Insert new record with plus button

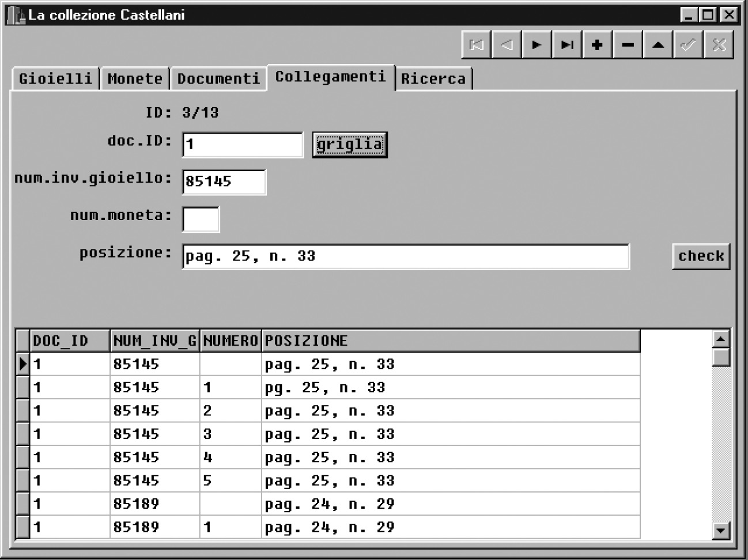(x=598, y=45)
